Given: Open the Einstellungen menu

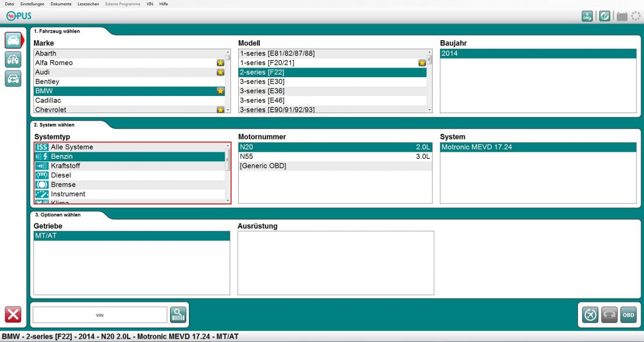Looking at the screenshot, I should [32, 4].
